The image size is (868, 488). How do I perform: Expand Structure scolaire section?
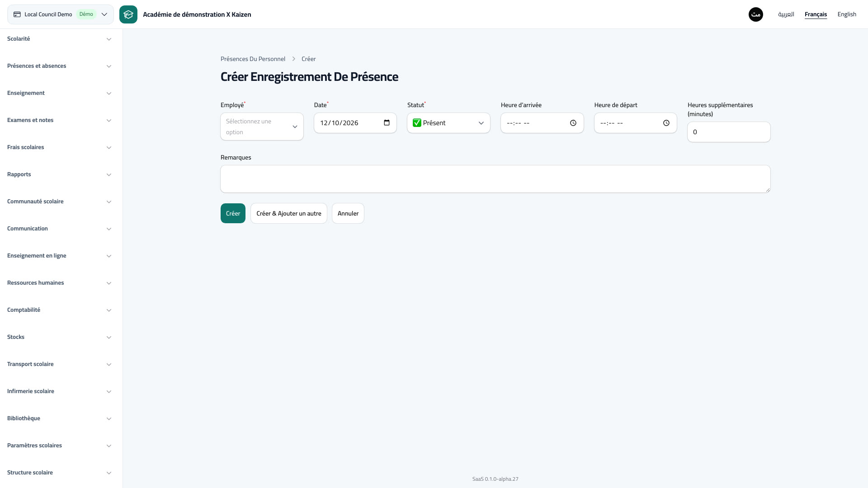tap(59, 473)
